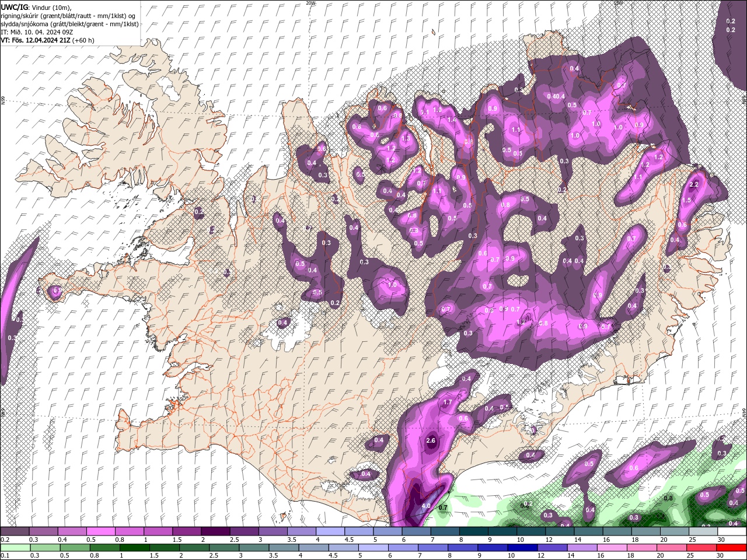
Task: Pick the dark teal swatch between 8 and 9, upper row
Action: coord(474,531)
